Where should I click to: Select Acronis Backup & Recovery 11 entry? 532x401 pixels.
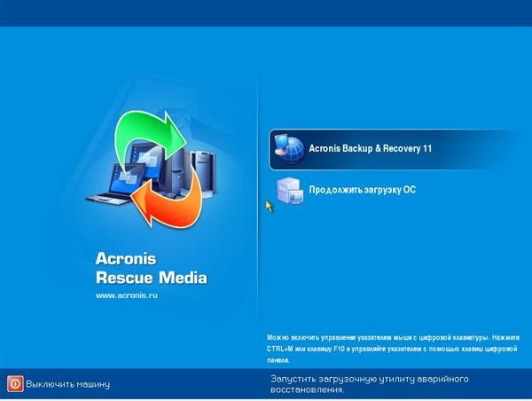[394, 149]
